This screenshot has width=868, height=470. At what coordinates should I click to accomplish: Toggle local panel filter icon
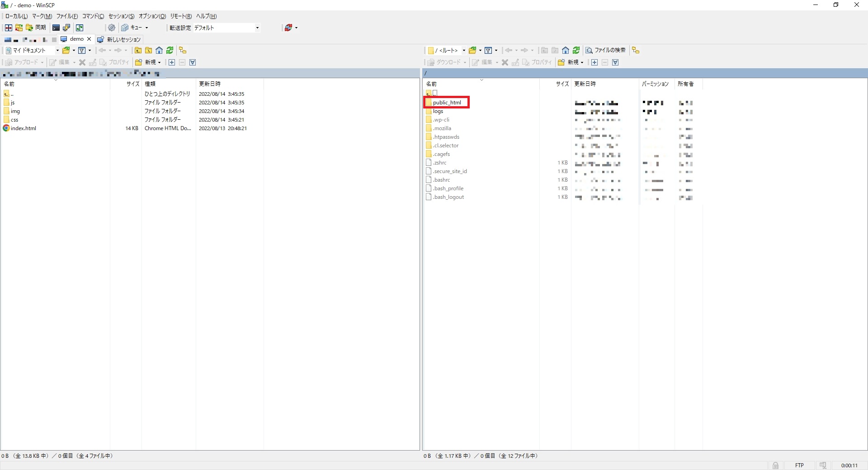82,50
